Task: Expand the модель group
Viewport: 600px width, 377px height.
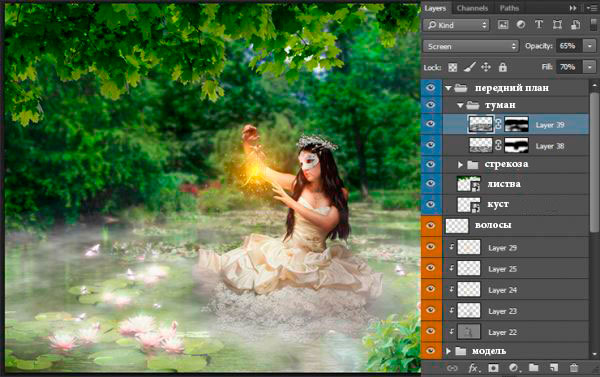Action: 448,351
